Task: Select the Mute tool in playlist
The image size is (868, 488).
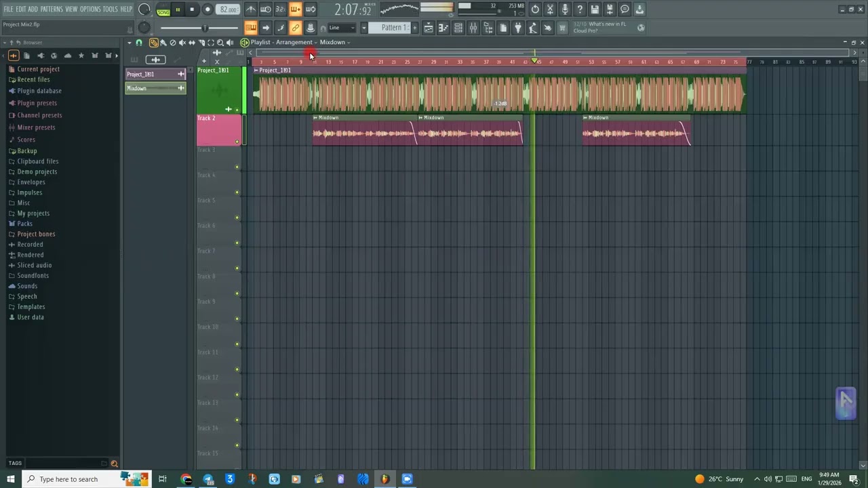Action: click(x=182, y=43)
